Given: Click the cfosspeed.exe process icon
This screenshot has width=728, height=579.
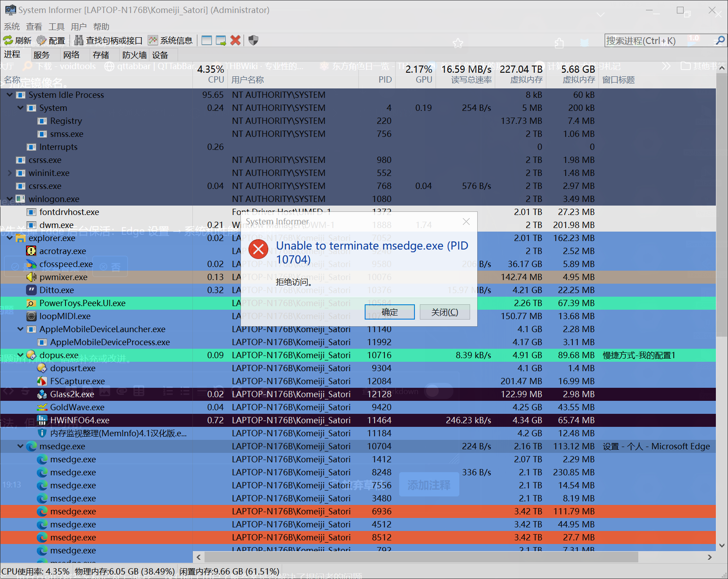Looking at the screenshot, I should 31,264.
